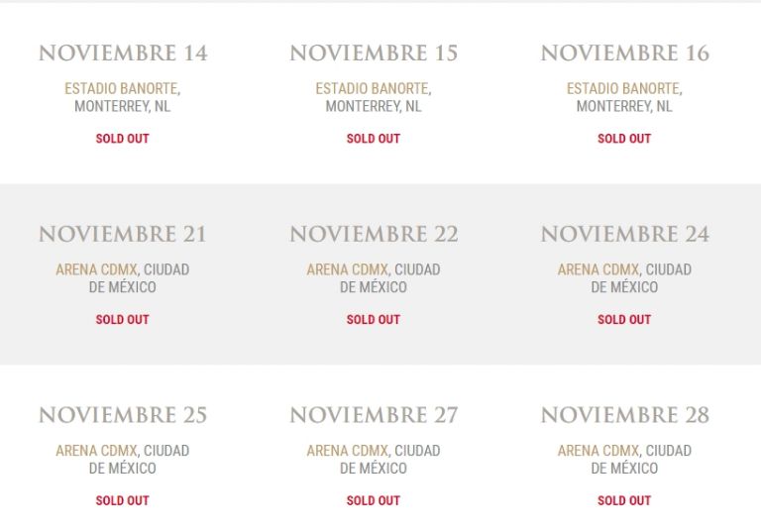Click Sold Out label under Noviembre 14
The image size is (761, 532).
click(x=122, y=139)
